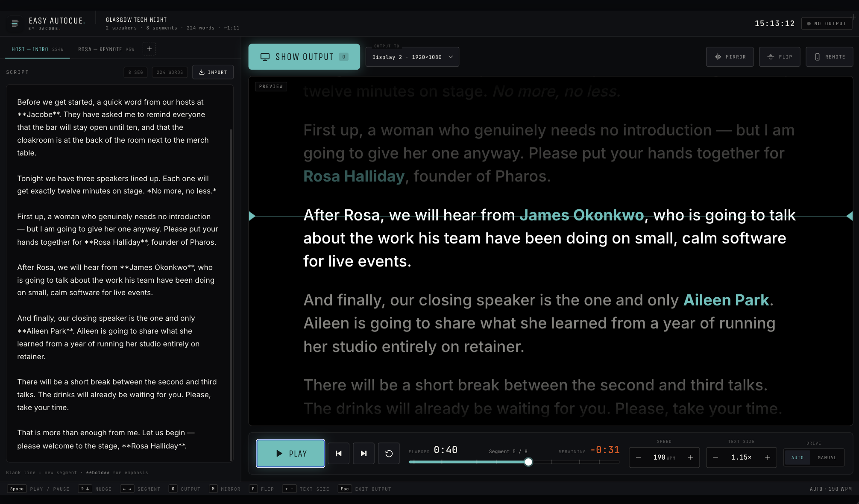Select Auto drive mode
The height and width of the screenshot is (504, 859).
tap(797, 457)
